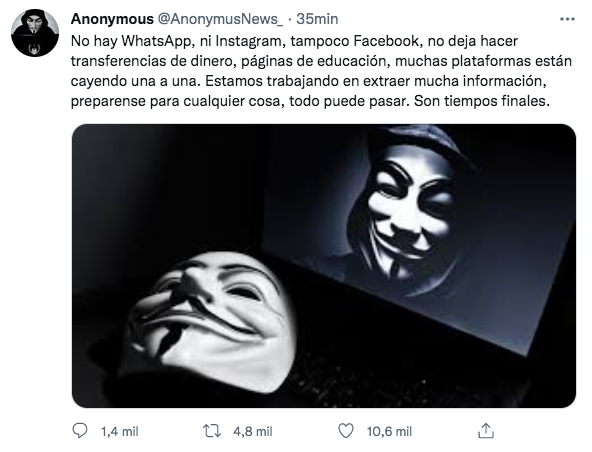Screen dimensions: 592x452
Task: Click the 1,4 mil replies count
Action: (x=120, y=431)
